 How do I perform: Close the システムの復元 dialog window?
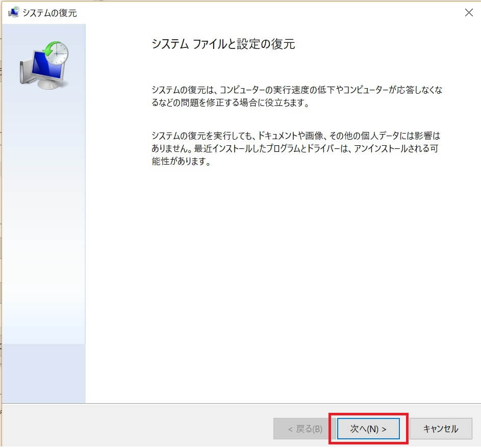click(469, 13)
